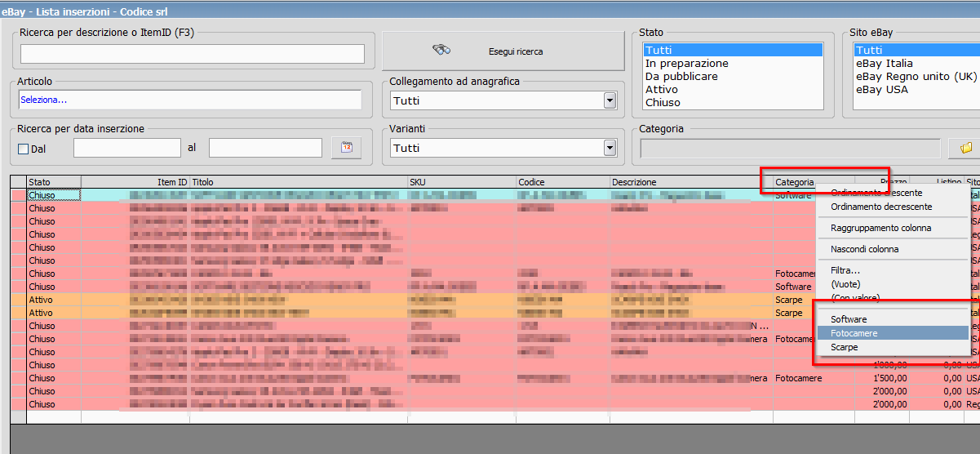
Task: Click the description or ItemID search field
Action: 193,54
